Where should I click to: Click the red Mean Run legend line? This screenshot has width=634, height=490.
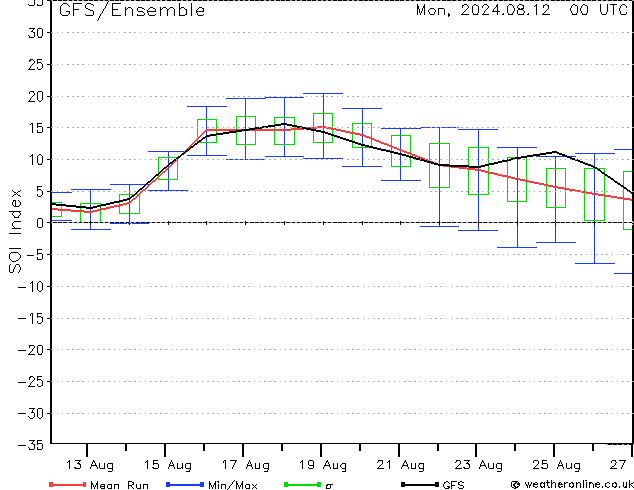[68, 484]
